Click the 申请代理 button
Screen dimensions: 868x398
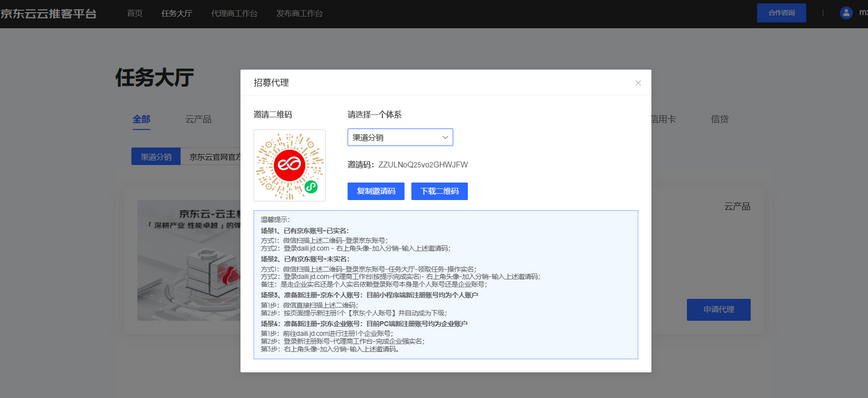719,310
